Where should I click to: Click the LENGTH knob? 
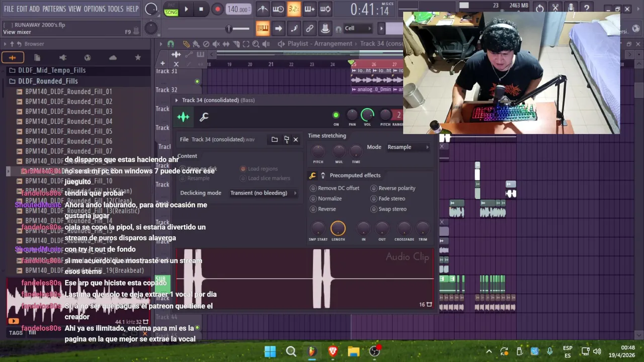tap(338, 229)
